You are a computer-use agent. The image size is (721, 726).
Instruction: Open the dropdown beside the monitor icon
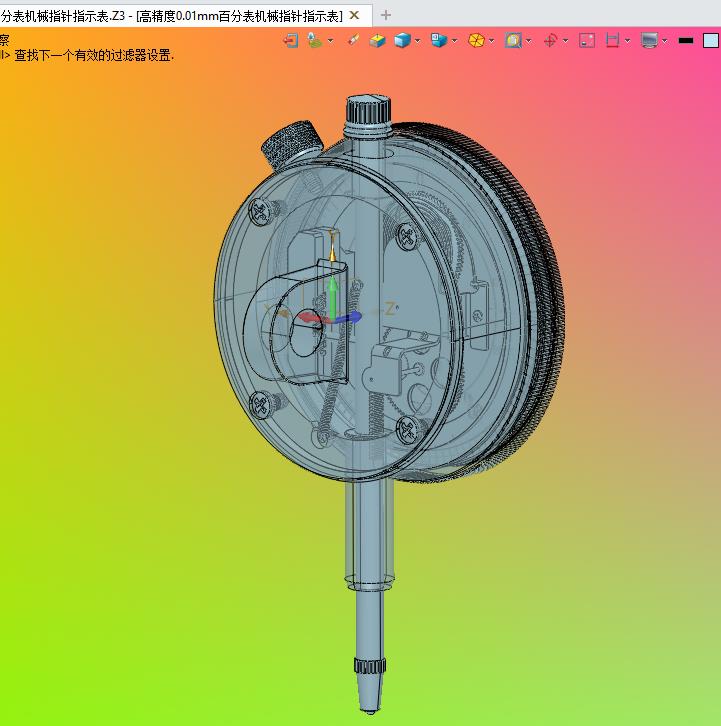pos(665,41)
